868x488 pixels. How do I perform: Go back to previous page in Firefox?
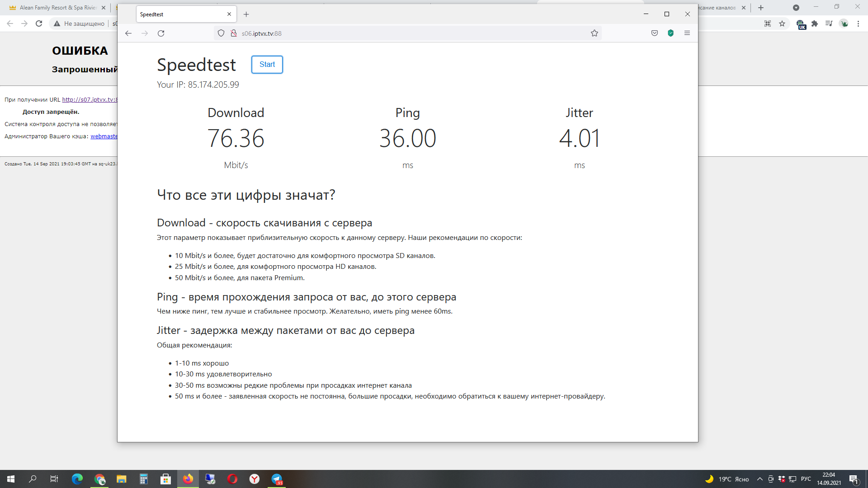pos(128,33)
